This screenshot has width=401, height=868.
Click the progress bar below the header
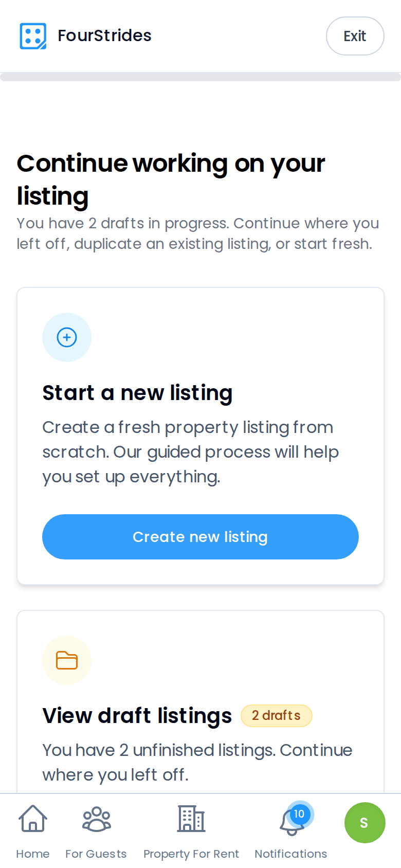[200, 76]
